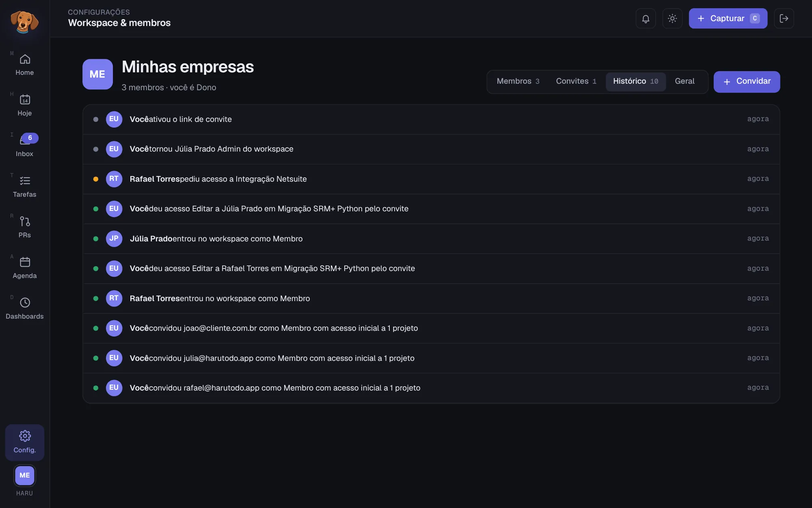Click the ME Minhas empresas logo tile
Image resolution: width=812 pixels, height=508 pixels.
97,74
